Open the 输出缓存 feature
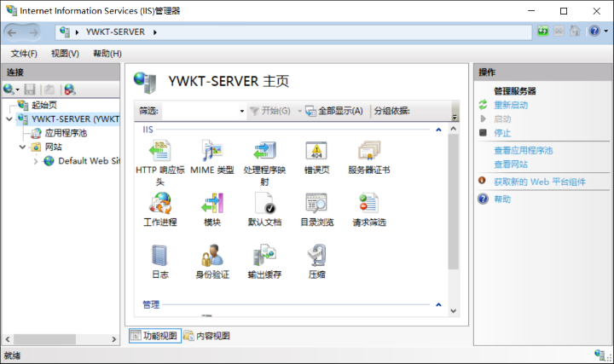The height and width of the screenshot is (364, 614). pyautogui.click(x=264, y=262)
